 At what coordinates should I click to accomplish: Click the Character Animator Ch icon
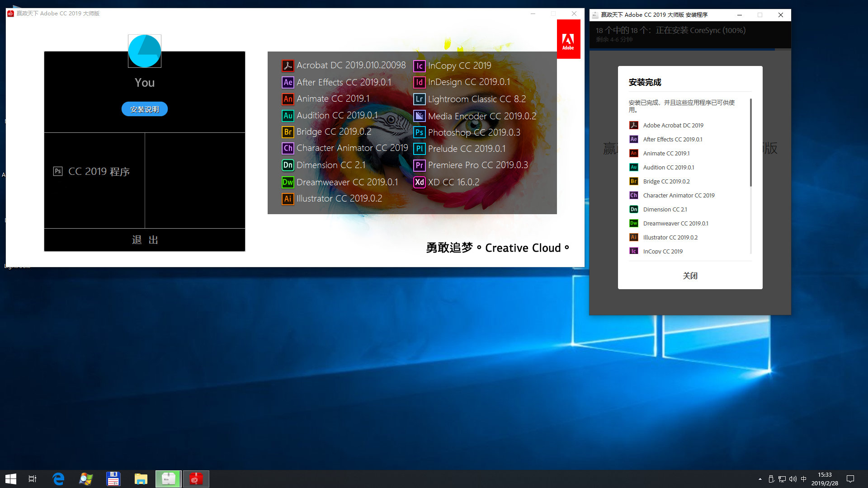click(x=288, y=148)
